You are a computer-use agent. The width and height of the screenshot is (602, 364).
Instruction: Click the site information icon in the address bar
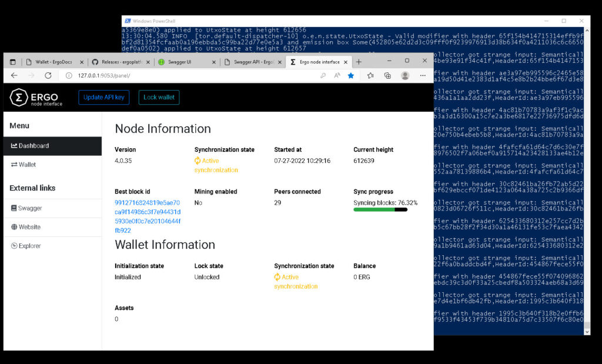tap(69, 76)
